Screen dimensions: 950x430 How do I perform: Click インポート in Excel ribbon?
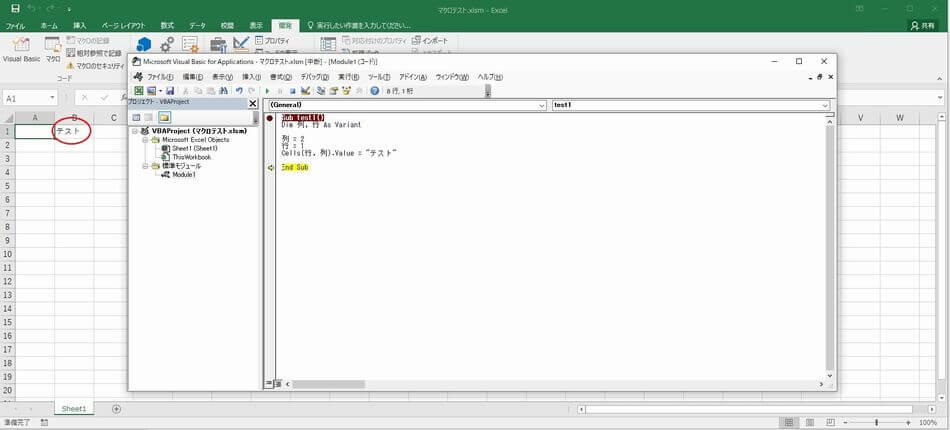click(x=430, y=41)
